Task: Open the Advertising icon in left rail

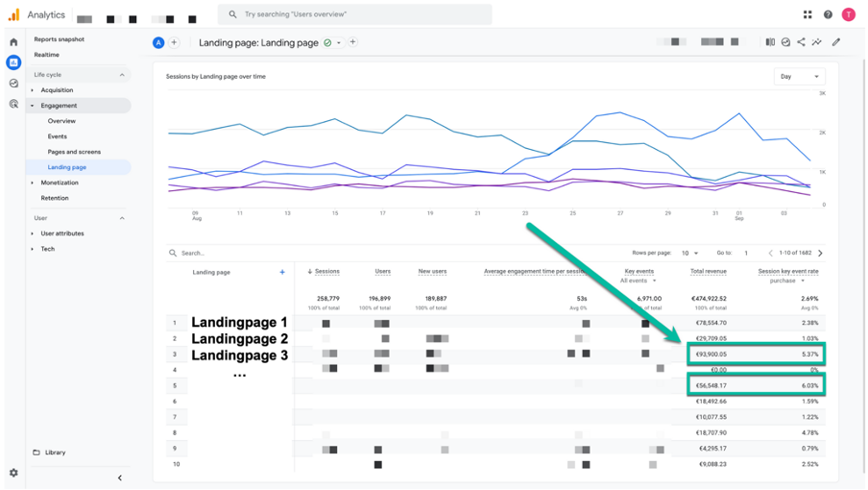Action: 13,104
